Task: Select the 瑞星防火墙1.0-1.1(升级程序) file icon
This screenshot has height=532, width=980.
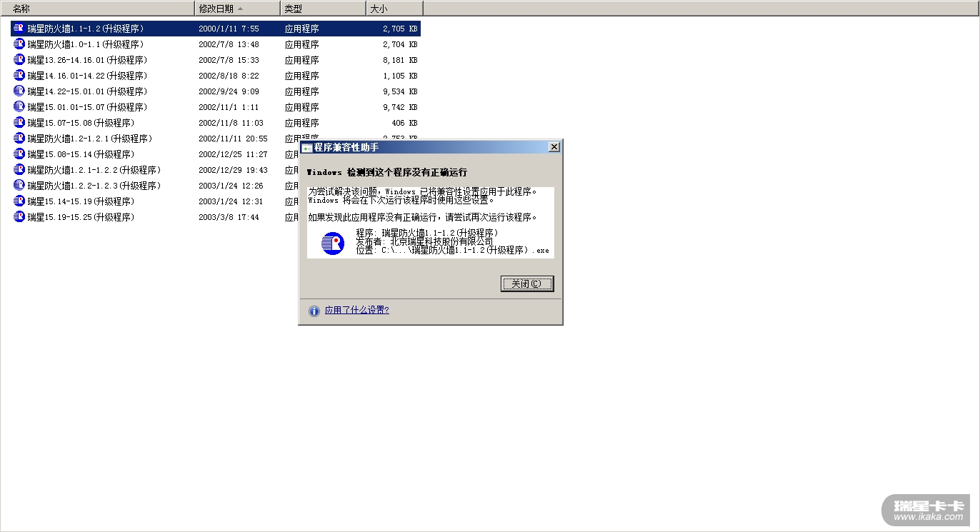Action: 19,44
